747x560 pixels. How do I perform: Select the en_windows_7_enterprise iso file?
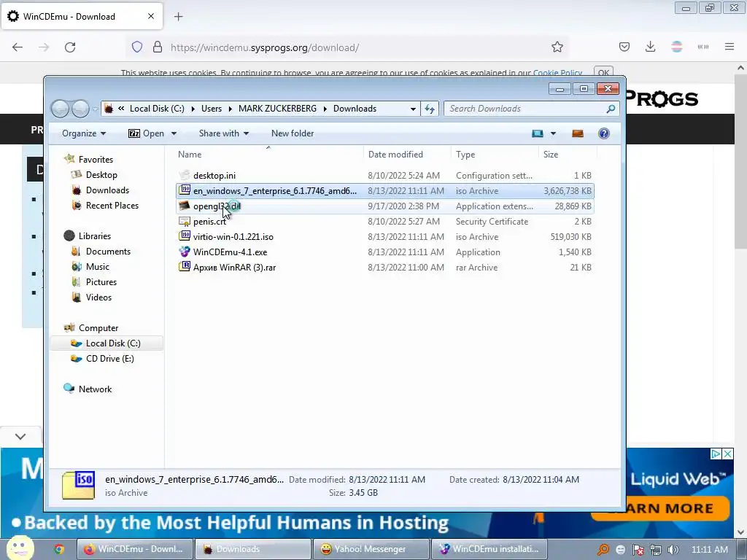pos(385,191)
